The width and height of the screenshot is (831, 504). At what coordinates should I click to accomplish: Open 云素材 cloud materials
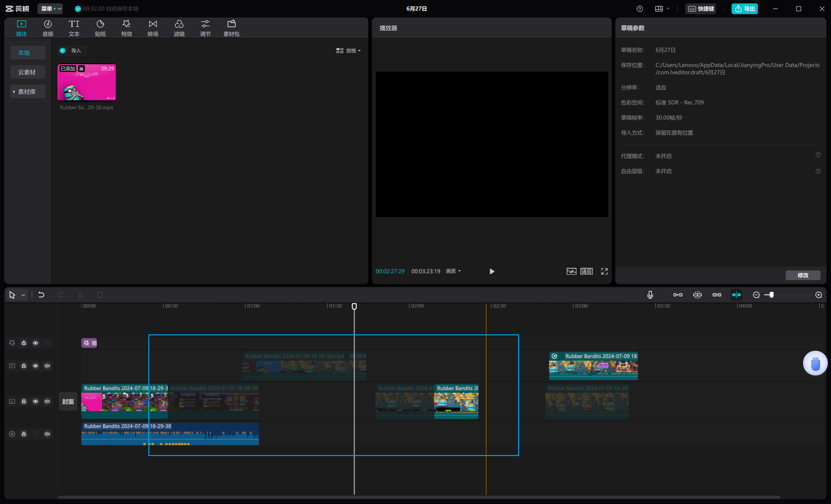point(28,72)
